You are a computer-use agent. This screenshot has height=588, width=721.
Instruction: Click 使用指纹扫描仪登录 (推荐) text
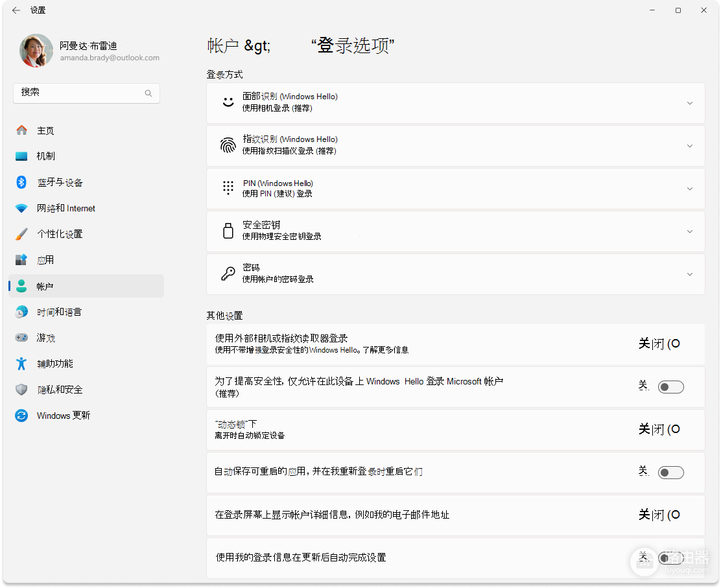click(x=289, y=151)
